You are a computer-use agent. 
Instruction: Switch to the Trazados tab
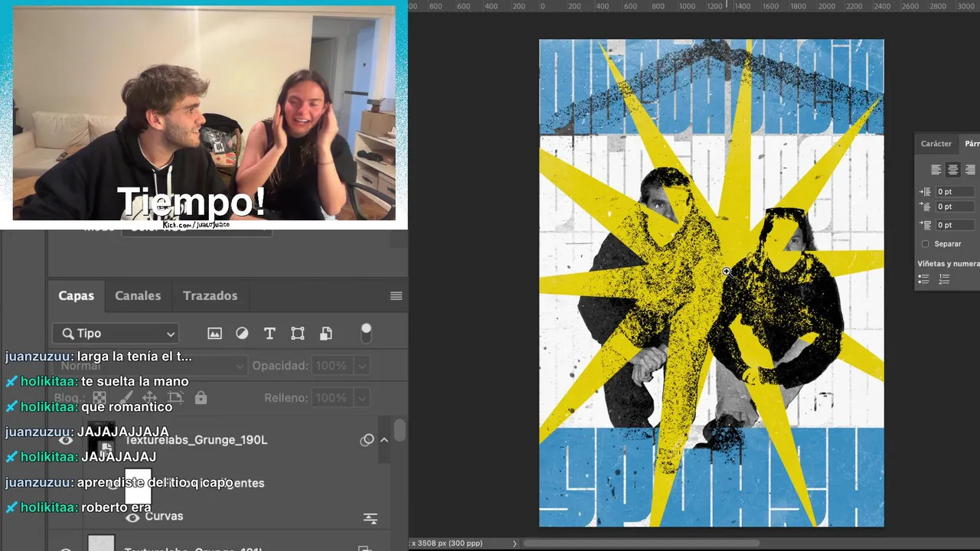point(210,295)
